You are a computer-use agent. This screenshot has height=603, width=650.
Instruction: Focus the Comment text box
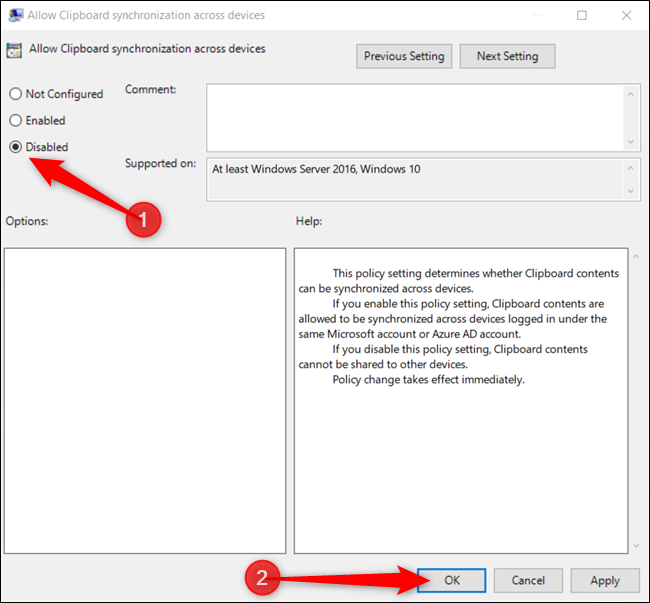click(x=415, y=118)
